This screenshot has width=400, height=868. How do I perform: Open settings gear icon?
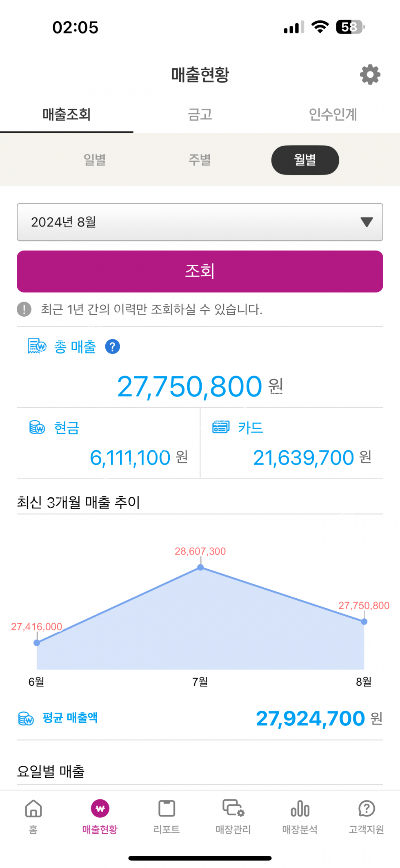coord(370,74)
